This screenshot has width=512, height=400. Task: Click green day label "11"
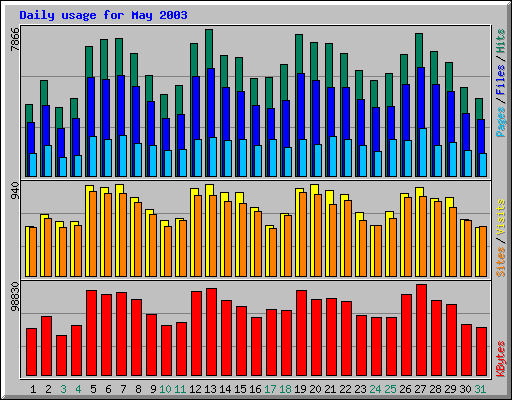(180, 389)
